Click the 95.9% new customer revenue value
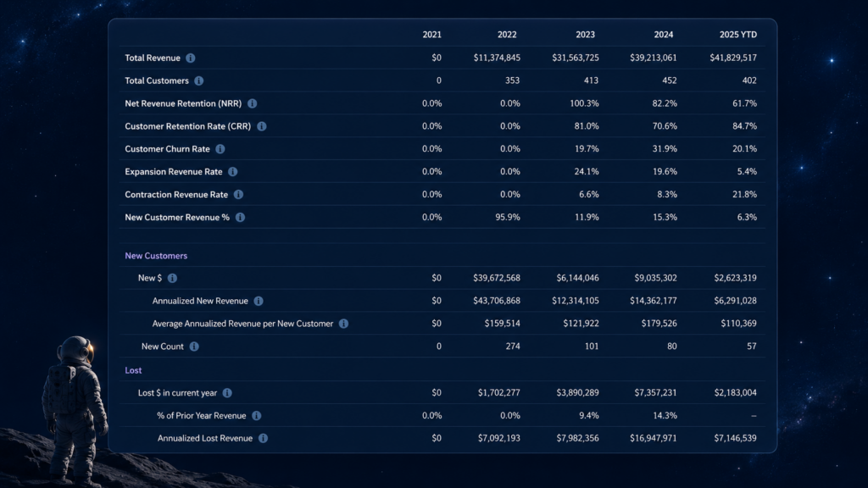 click(508, 218)
